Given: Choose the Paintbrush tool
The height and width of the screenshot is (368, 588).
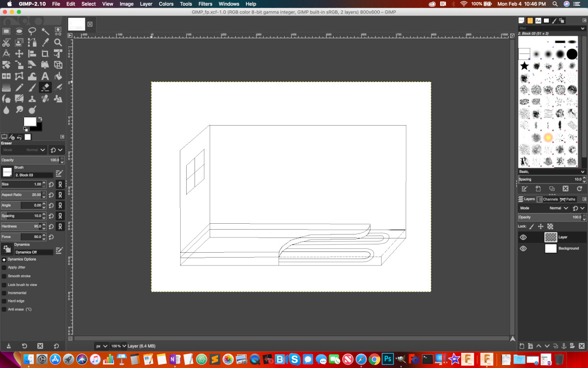Looking at the screenshot, I should pos(32,87).
